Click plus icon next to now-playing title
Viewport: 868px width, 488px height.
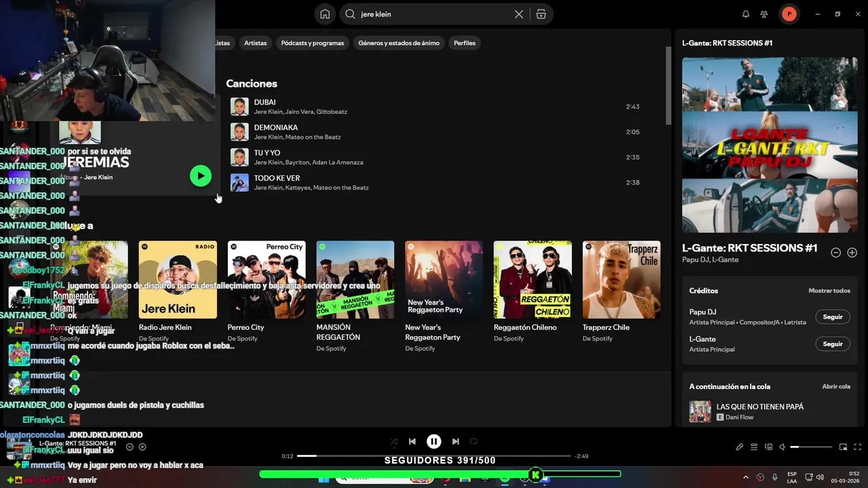142,447
